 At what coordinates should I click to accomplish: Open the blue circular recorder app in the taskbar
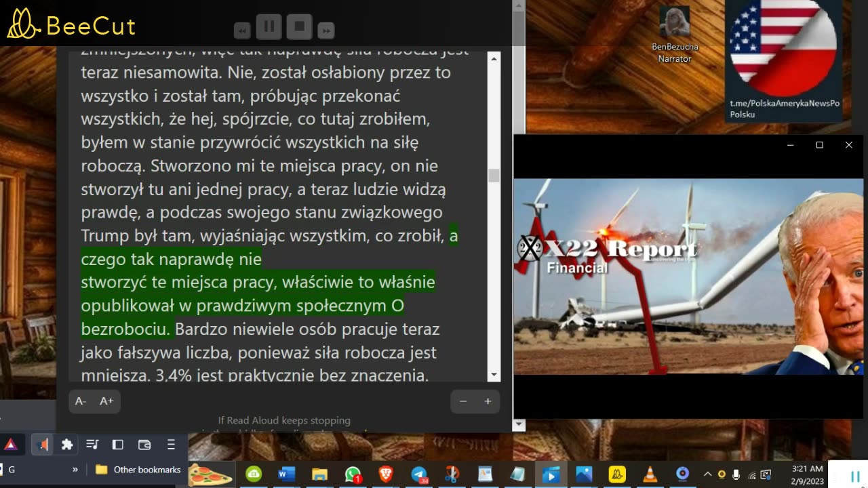[683, 474]
